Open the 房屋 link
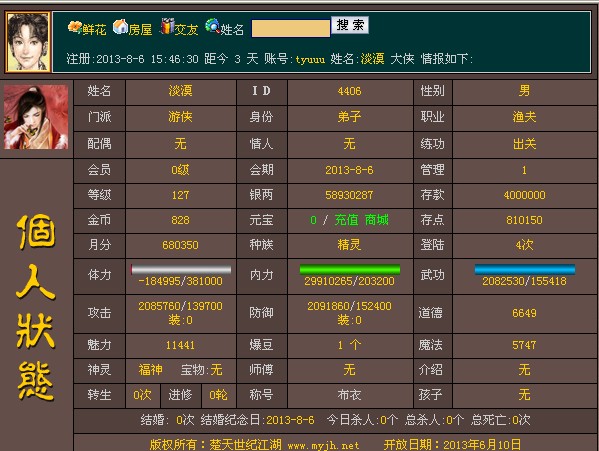 140,29
